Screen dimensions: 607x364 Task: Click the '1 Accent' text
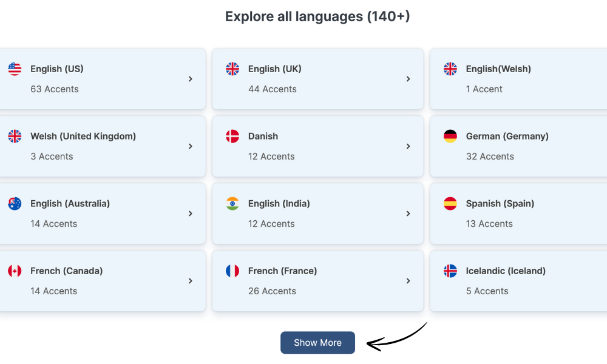[x=484, y=89]
